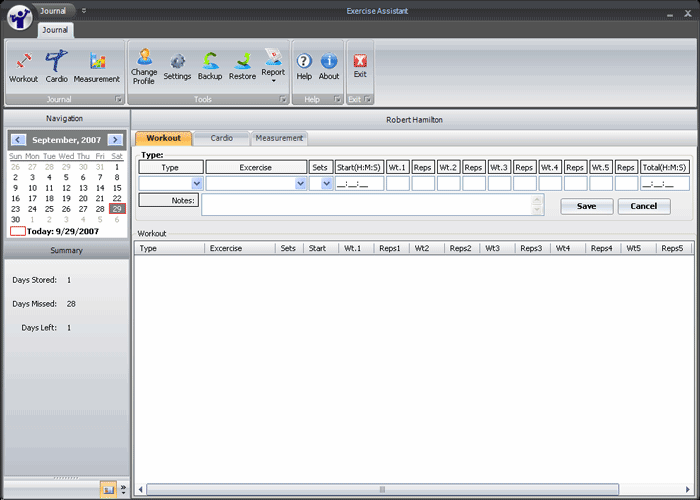The image size is (700, 500).
Task: Click the Exercise Assistant application logo
Action: pos(20,18)
